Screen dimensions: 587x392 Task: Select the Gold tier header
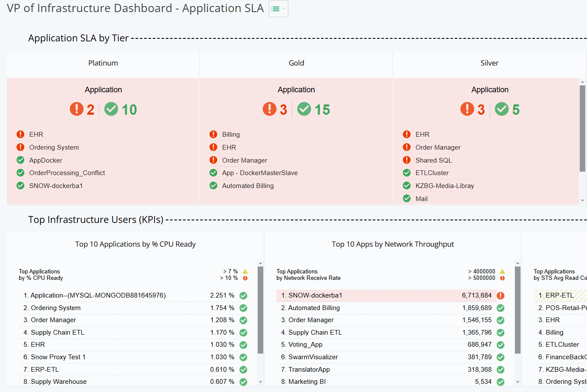(297, 63)
